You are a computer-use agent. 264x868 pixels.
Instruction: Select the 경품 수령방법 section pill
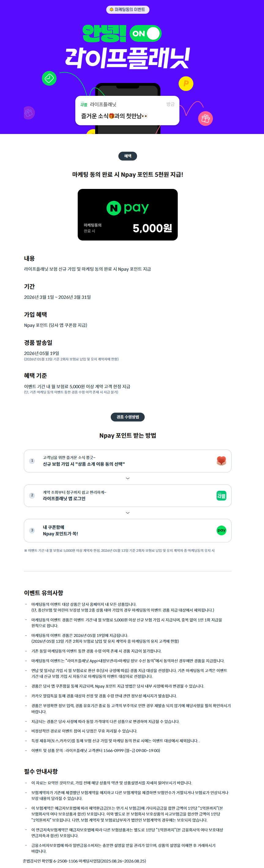click(128, 417)
